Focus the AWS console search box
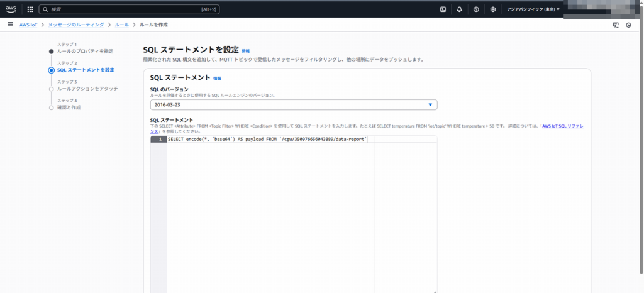644x293 pixels. click(x=126, y=9)
